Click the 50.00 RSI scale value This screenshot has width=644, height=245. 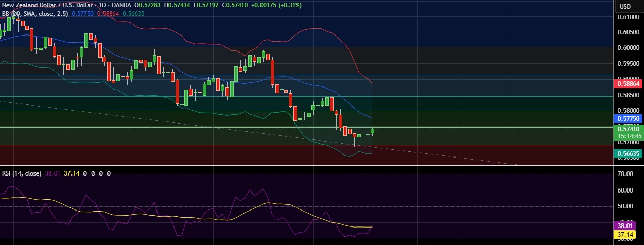(x=626, y=206)
